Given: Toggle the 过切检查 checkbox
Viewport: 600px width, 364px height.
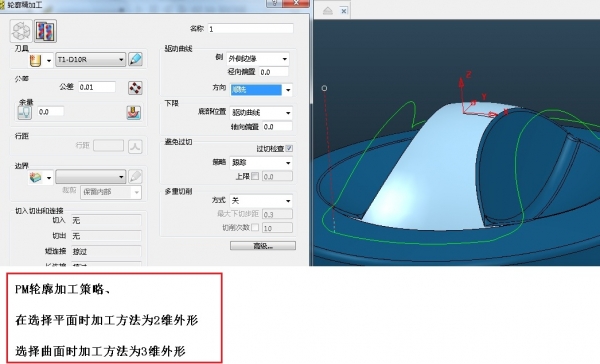Looking at the screenshot, I should 289,149.
